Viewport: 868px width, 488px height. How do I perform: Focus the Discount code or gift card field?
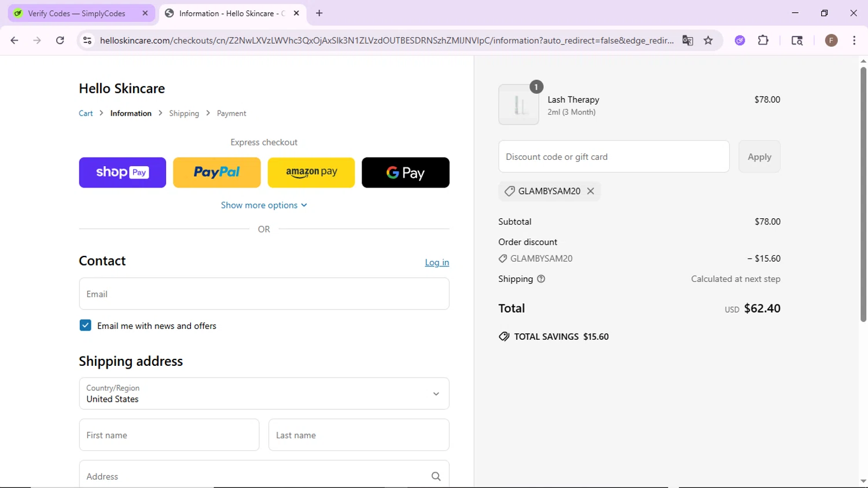[614, 156]
